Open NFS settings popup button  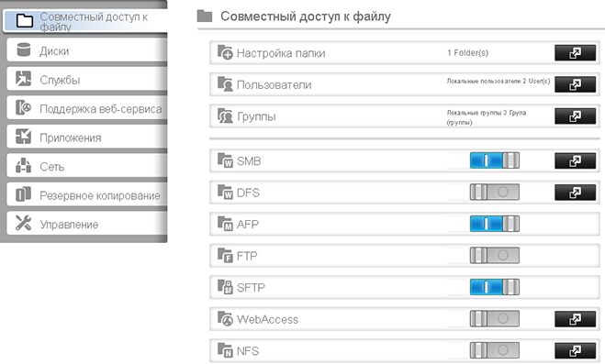[575, 350]
